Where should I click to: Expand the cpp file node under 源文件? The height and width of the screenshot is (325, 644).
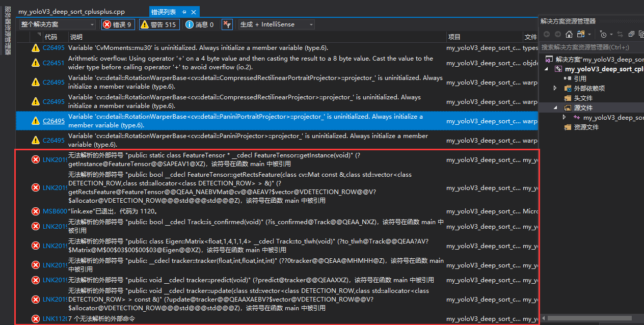565,117
